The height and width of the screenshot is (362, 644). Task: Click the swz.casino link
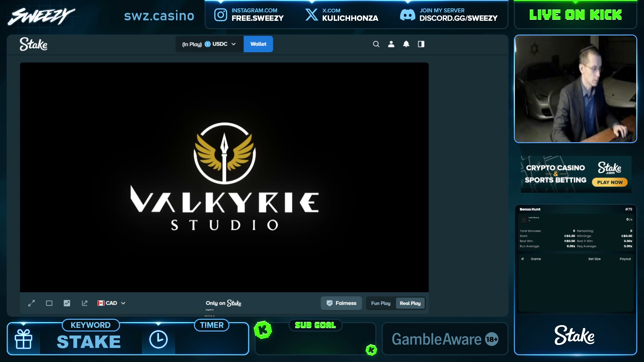point(159,16)
